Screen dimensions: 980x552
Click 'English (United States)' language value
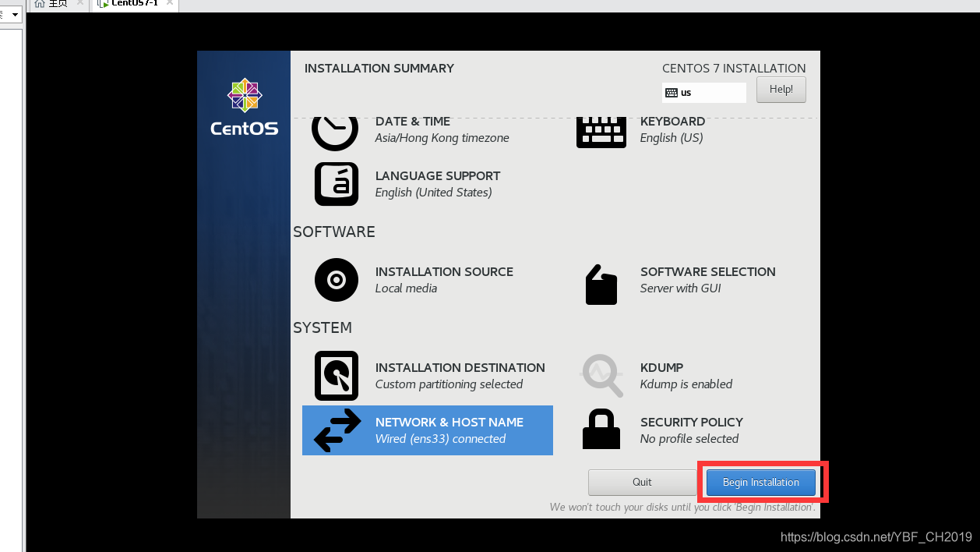tap(434, 193)
